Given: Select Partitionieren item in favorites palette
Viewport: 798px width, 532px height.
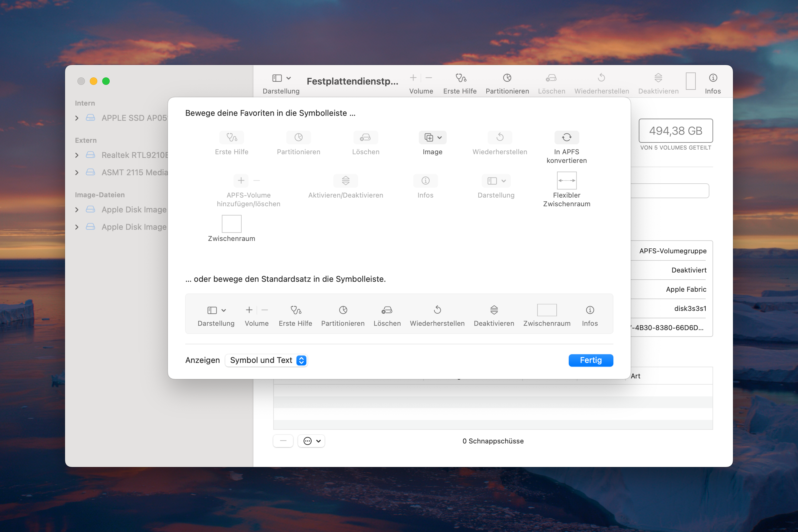Looking at the screenshot, I should (298, 143).
